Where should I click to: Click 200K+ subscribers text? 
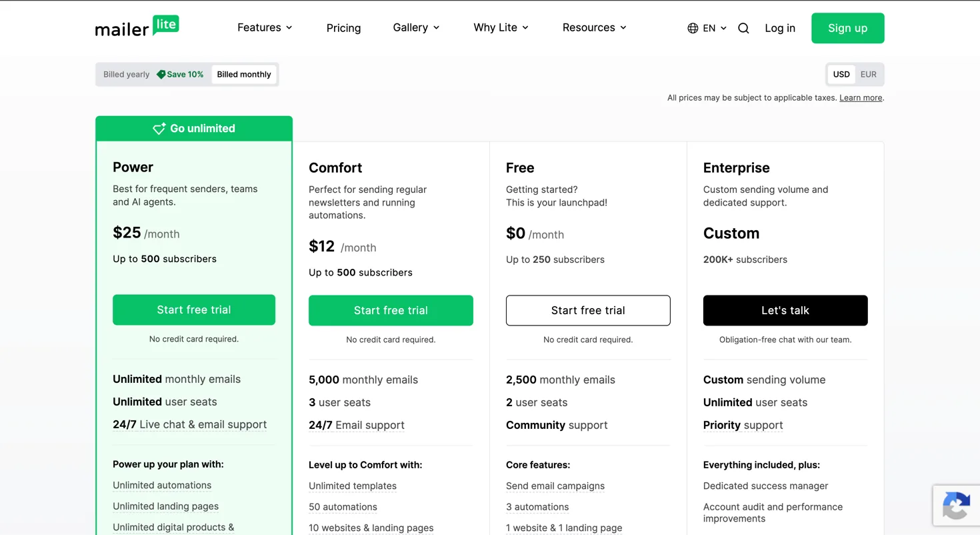[x=745, y=259]
